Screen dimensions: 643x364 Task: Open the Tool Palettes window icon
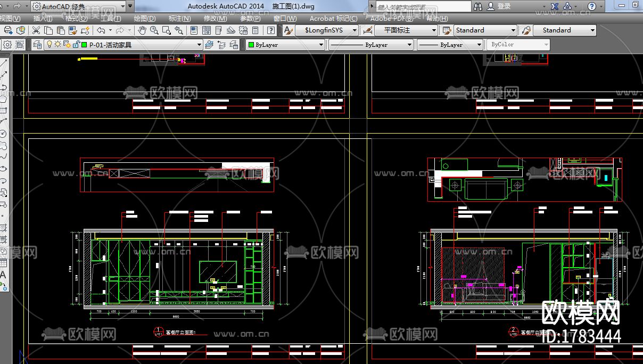[x=218, y=30]
